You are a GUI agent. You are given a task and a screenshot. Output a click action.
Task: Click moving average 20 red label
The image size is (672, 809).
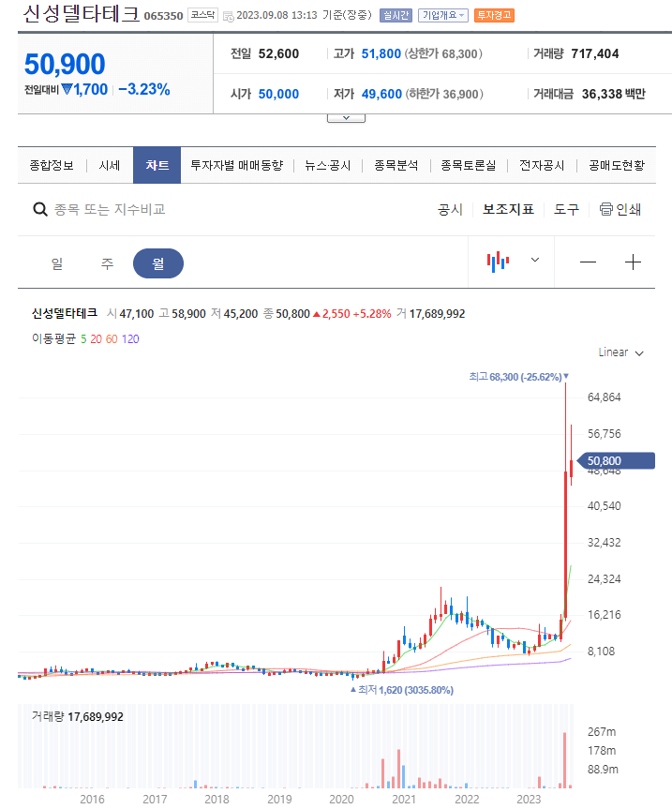[96, 339]
